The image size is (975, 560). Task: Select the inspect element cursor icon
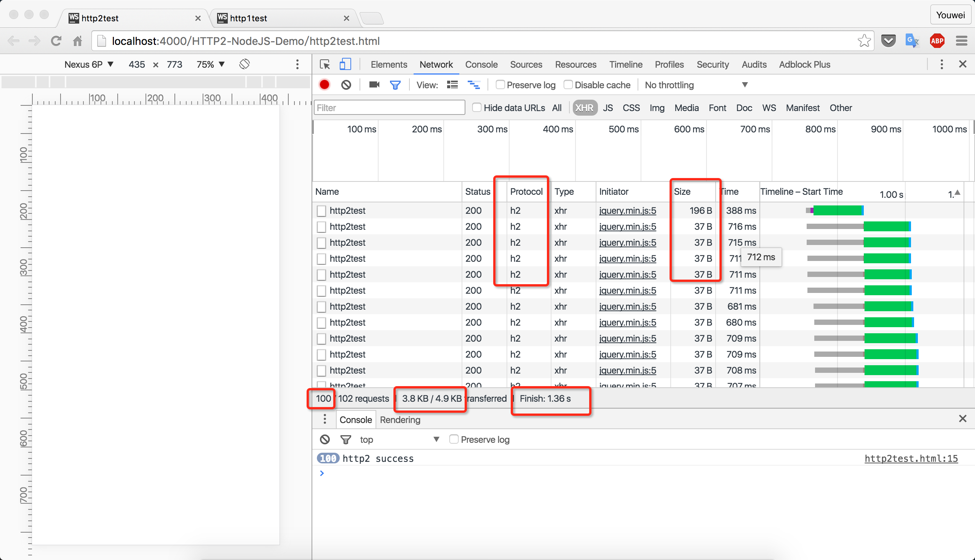click(x=324, y=65)
